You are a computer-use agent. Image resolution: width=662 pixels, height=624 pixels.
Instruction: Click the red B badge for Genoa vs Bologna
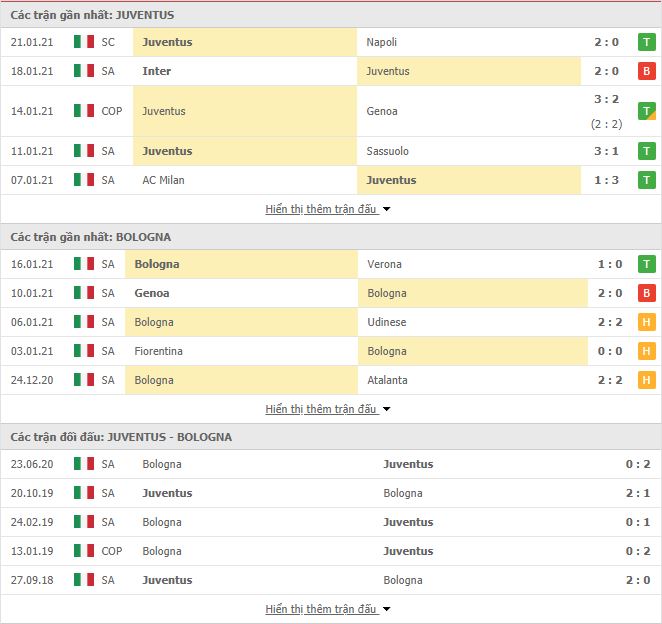pyautogui.click(x=646, y=293)
